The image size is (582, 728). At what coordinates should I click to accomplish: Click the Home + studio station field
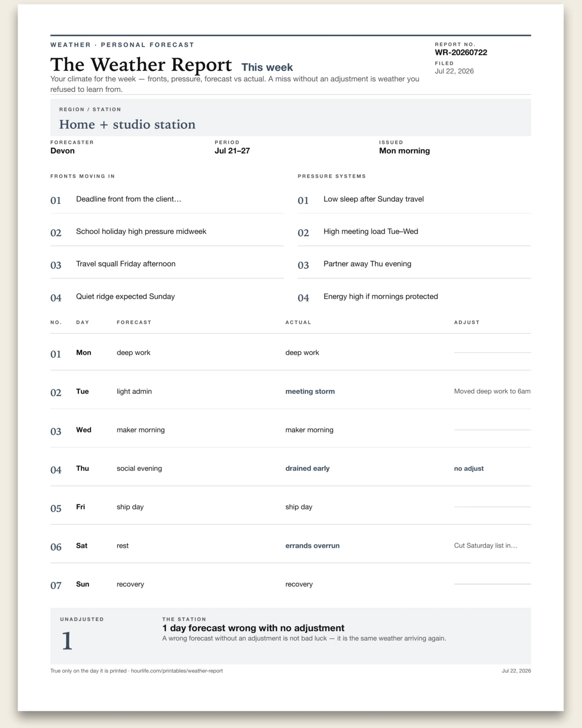(291, 117)
